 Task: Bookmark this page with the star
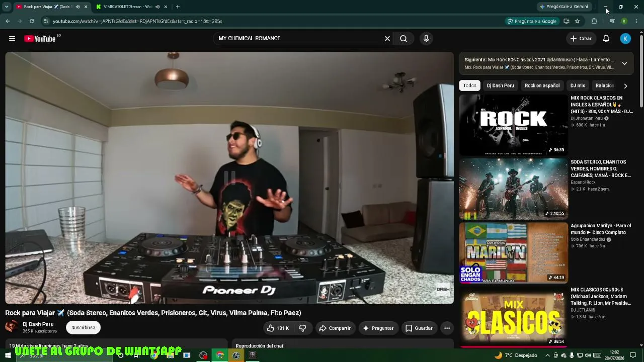pos(577,21)
